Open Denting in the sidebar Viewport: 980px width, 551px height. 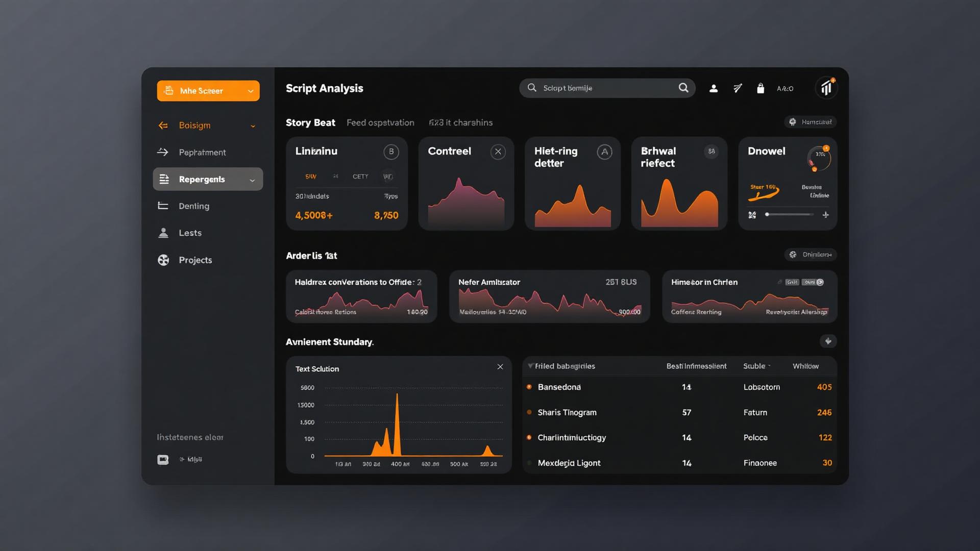(x=193, y=206)
